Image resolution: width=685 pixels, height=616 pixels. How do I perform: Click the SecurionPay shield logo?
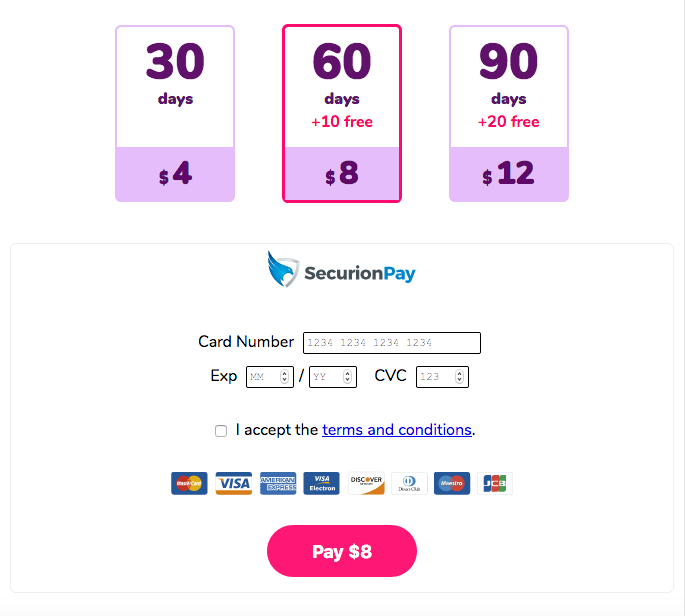coord(283,269)
